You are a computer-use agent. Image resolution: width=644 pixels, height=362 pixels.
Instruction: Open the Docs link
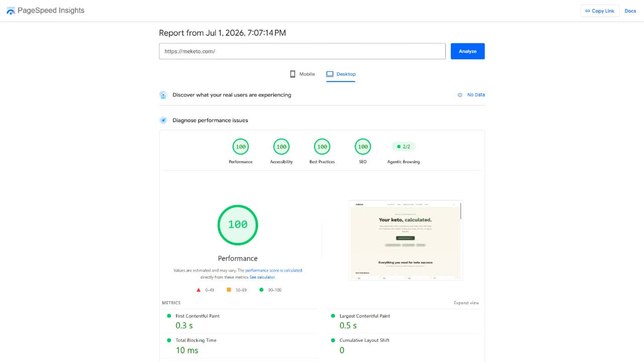pyautogui.click(x=630, y=11)
